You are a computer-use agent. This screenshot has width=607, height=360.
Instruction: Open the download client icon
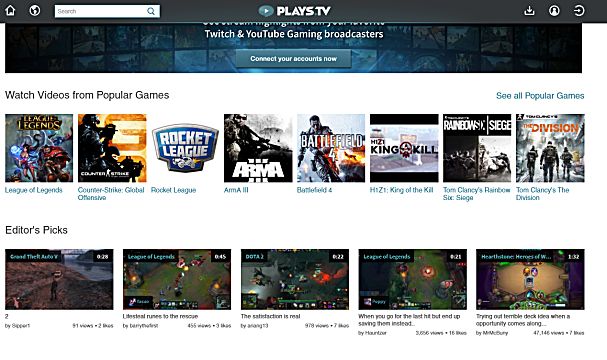click(x=529, y=10)
